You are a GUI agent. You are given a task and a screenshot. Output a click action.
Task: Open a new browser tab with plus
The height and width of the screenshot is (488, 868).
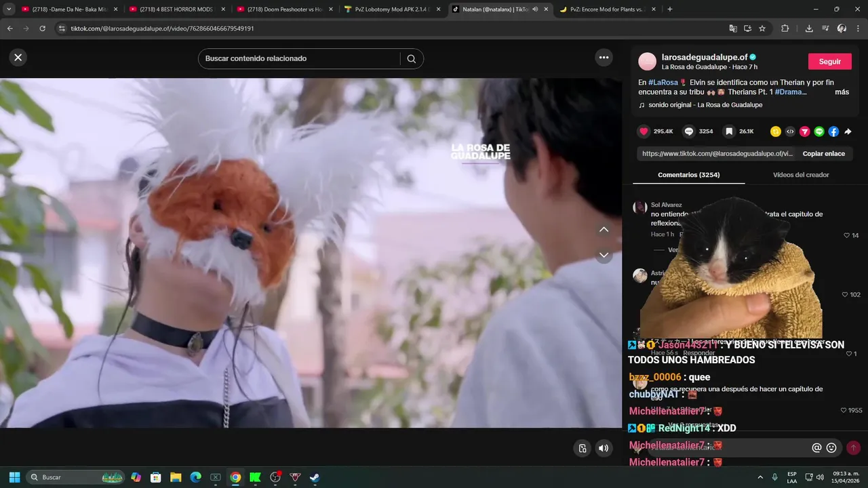[670, 9]
